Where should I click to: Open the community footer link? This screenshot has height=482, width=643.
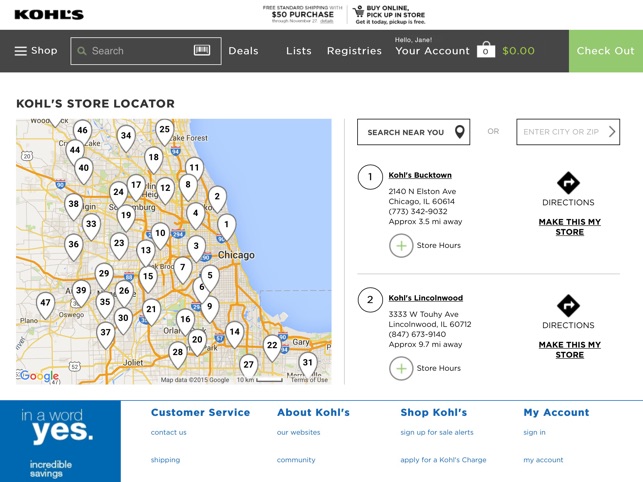tap(296, 460)
